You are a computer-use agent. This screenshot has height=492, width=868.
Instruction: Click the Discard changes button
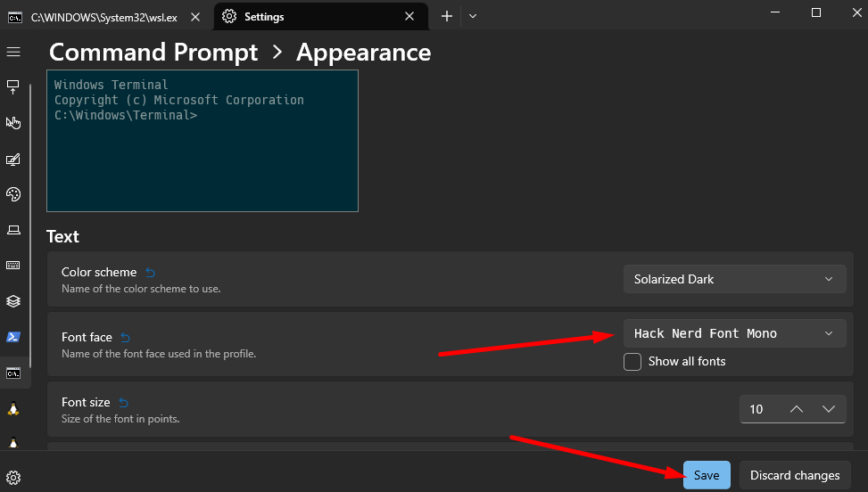[794, 475]
